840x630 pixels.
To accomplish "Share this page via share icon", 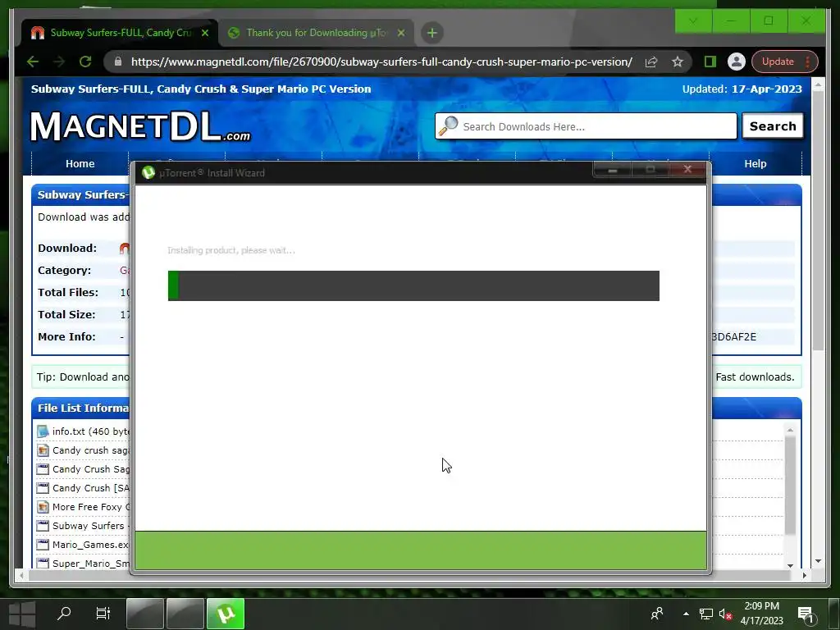I will (x=651, y=62).
